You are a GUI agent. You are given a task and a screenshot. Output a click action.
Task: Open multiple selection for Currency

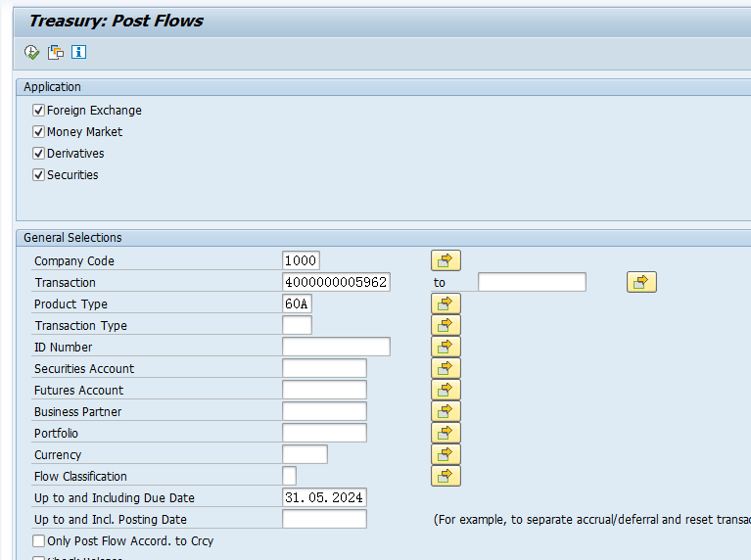click(446, 454)
